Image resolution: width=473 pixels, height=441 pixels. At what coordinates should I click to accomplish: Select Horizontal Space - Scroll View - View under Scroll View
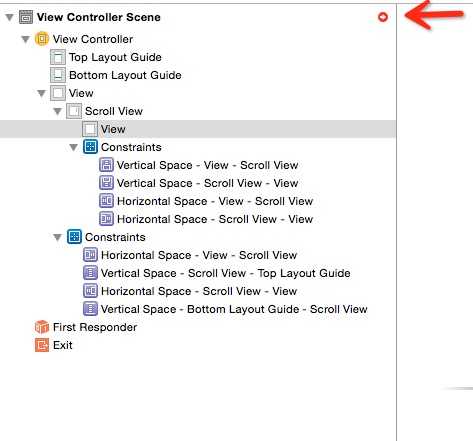215,219
